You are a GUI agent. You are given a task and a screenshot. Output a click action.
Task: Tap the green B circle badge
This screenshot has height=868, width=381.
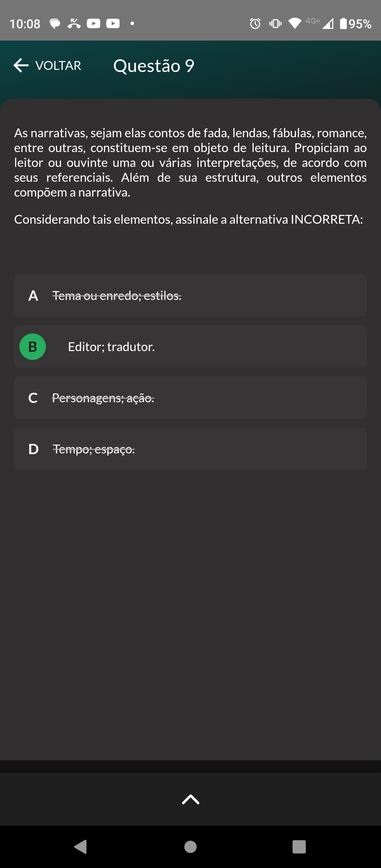(32, 346)
